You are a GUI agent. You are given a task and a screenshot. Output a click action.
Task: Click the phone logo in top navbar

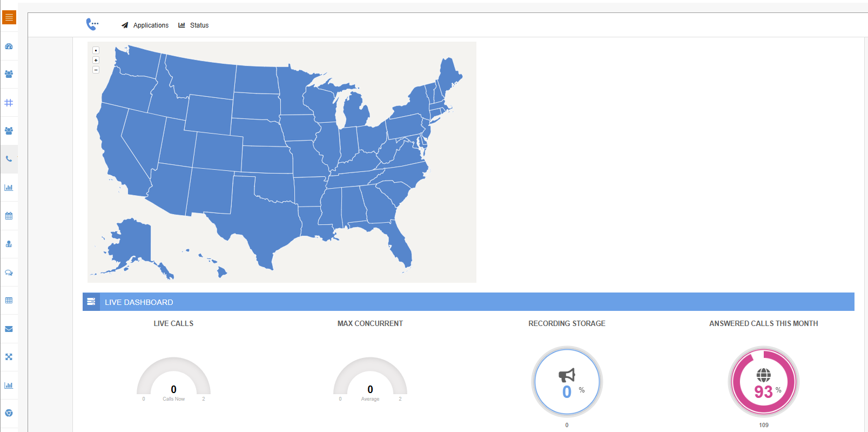92,24
